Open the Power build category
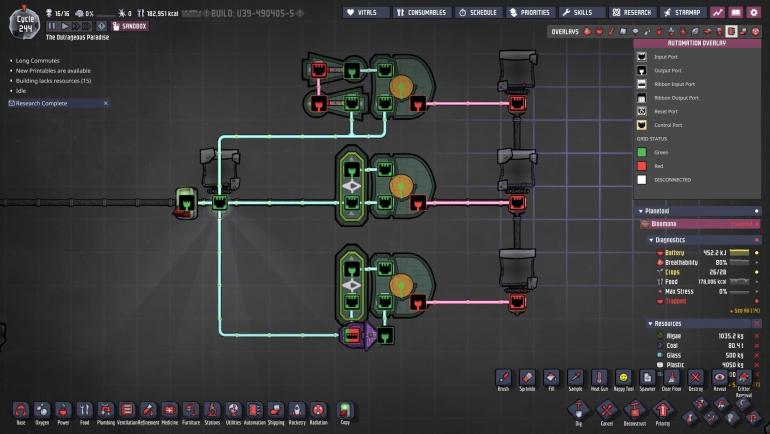 pos(63,410)
